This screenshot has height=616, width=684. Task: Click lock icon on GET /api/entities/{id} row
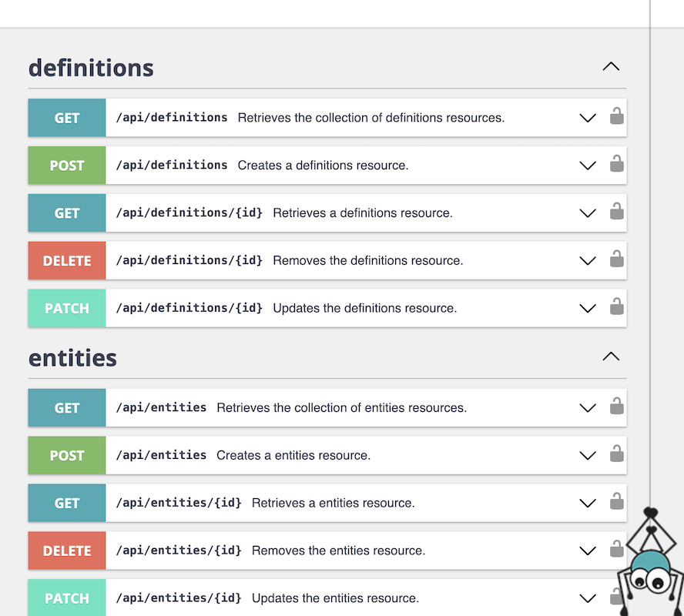pyautogui.click(x=616, y=503)
